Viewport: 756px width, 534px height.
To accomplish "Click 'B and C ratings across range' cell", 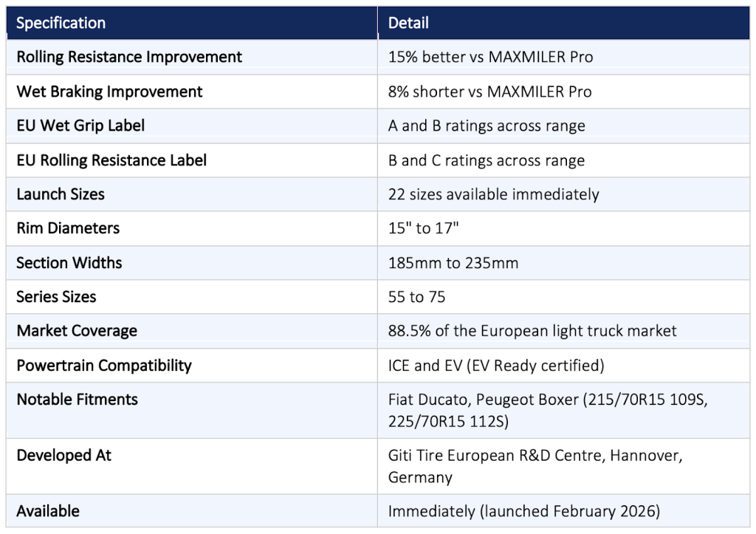I will point(486,160).
